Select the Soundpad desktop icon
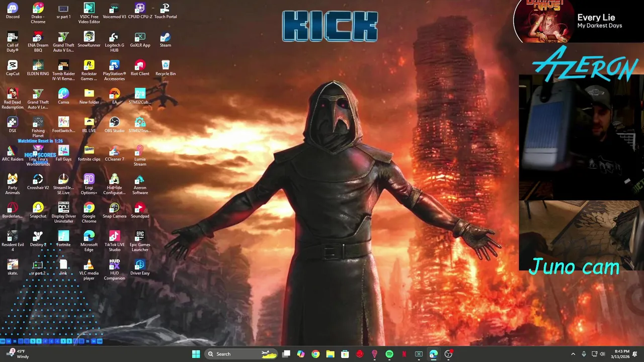This screenshot has height=362, width=644. [140, 211]
